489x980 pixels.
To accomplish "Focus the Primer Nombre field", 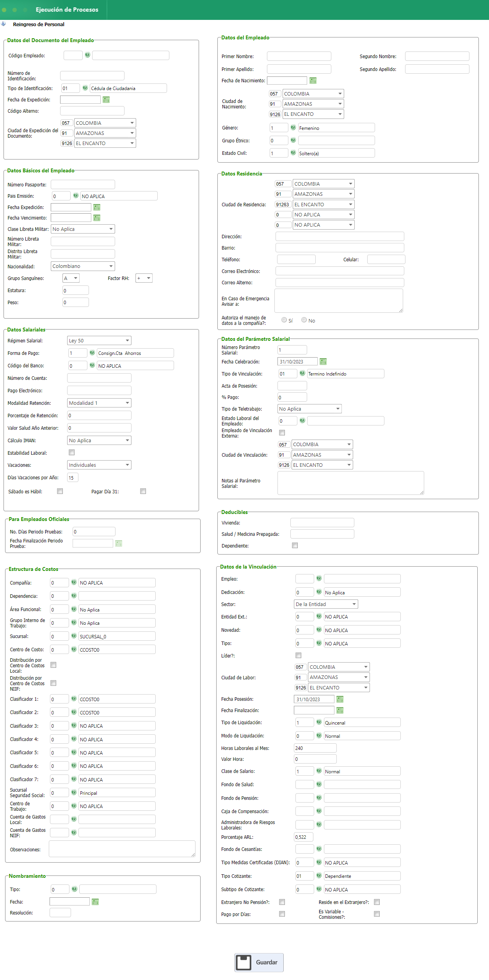I will coord(299,56).
